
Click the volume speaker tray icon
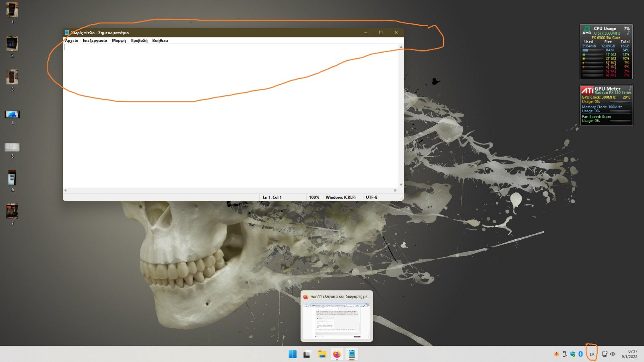tap(612, 354)
